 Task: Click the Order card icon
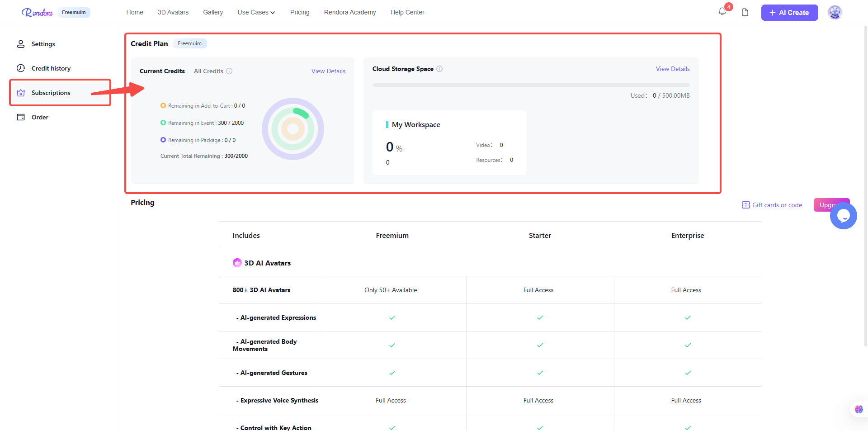[21, 117]
